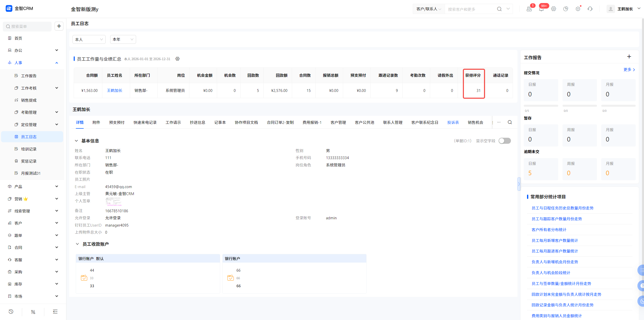Click the search icon in the tabs row
The width and height of the screenshot is (644, 320).
[x=510, y=122]
